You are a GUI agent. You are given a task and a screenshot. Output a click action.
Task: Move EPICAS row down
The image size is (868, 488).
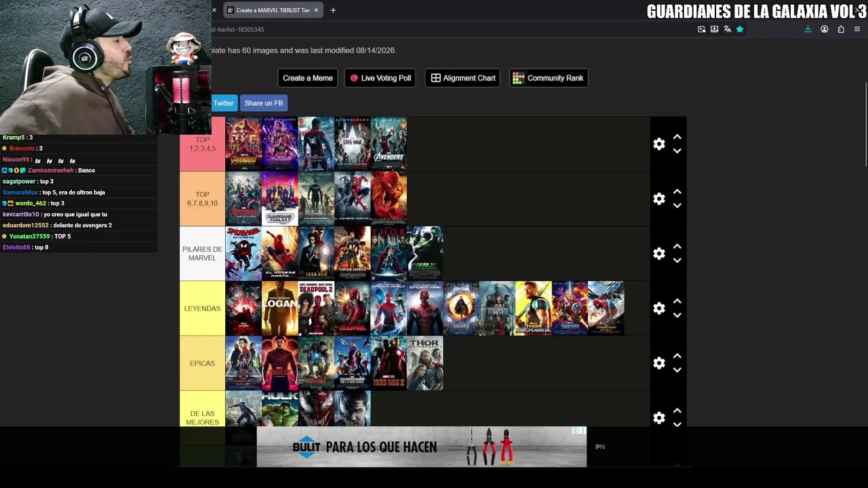[677, 370]
